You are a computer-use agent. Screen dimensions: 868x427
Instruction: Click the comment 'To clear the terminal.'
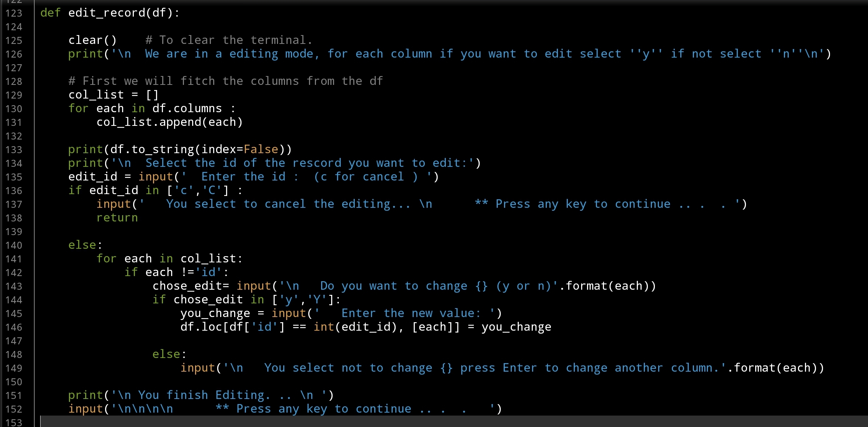pyautogui.click(x=229, y=40)
